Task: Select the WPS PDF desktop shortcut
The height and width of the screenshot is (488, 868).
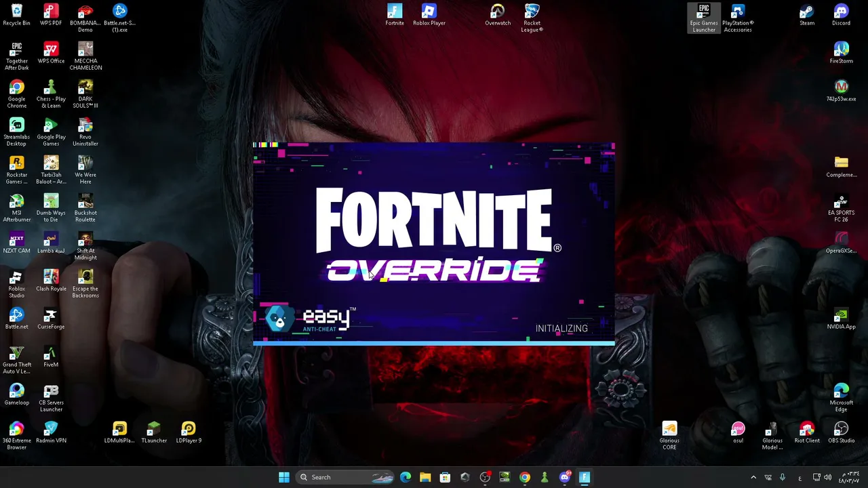Action: [x=51, y=15]
